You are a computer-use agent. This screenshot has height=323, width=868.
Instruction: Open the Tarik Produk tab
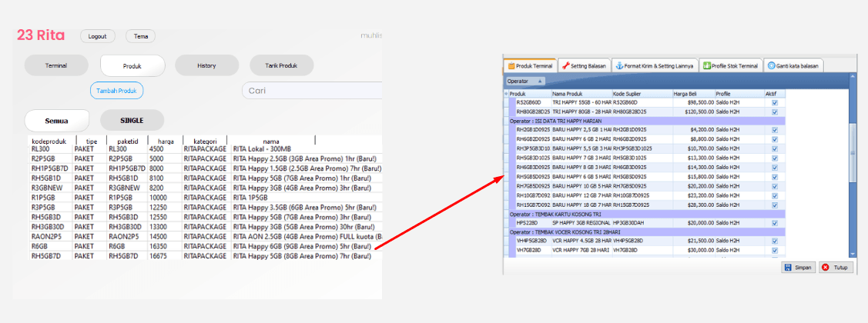(x=281, y=66)
